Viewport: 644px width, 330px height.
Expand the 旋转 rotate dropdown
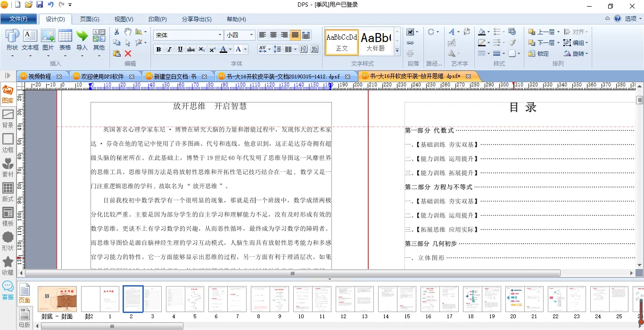(587, 54)
